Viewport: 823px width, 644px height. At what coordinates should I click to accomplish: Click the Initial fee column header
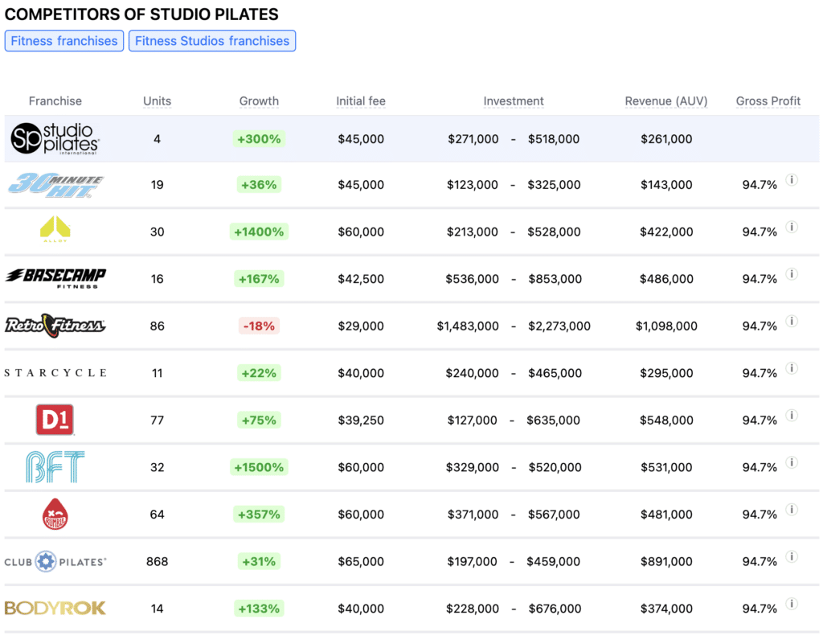[361, 100]
